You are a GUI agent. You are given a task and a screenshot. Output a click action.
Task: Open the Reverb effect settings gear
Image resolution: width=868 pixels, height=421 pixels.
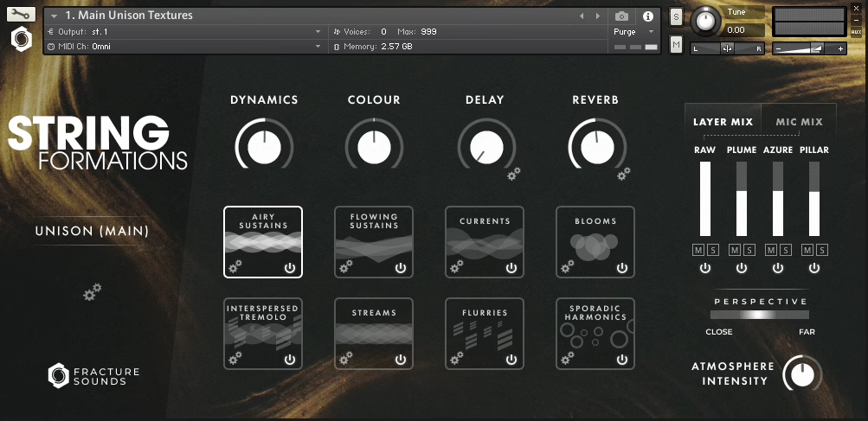pyautogui.click(x=624, y=174)
